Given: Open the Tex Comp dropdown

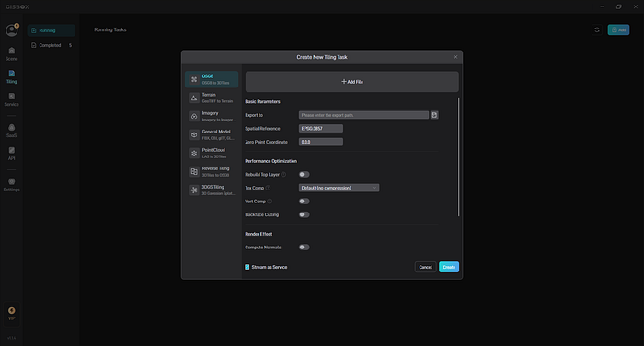Looking at the screenshot, I should pos(339,188).
